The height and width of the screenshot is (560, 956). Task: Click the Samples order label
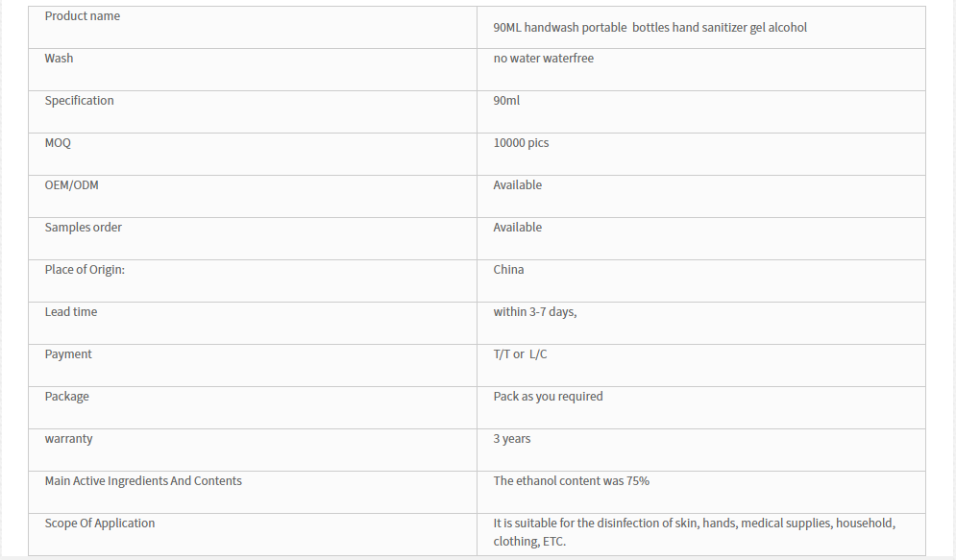point(83,228)
